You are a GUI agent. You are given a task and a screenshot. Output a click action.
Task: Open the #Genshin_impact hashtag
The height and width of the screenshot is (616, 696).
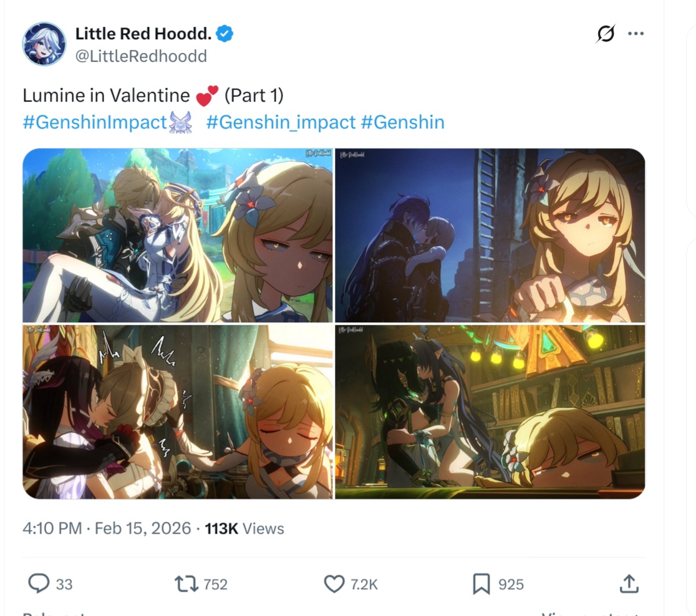(281, 122)
